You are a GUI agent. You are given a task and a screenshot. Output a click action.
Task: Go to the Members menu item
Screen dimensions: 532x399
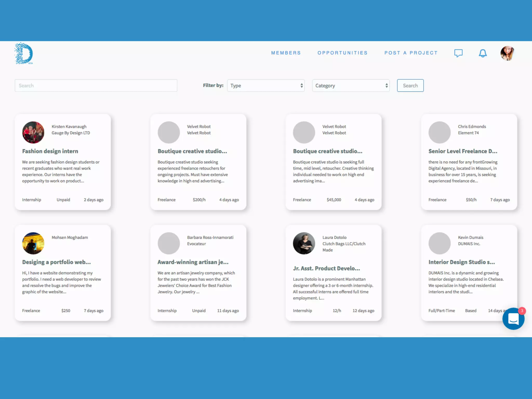(x=286, y=53)
